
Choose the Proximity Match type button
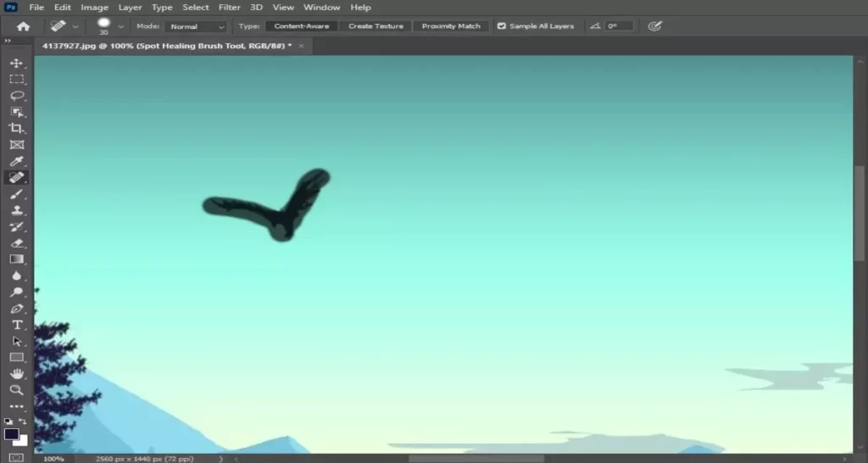pos(451,26)
